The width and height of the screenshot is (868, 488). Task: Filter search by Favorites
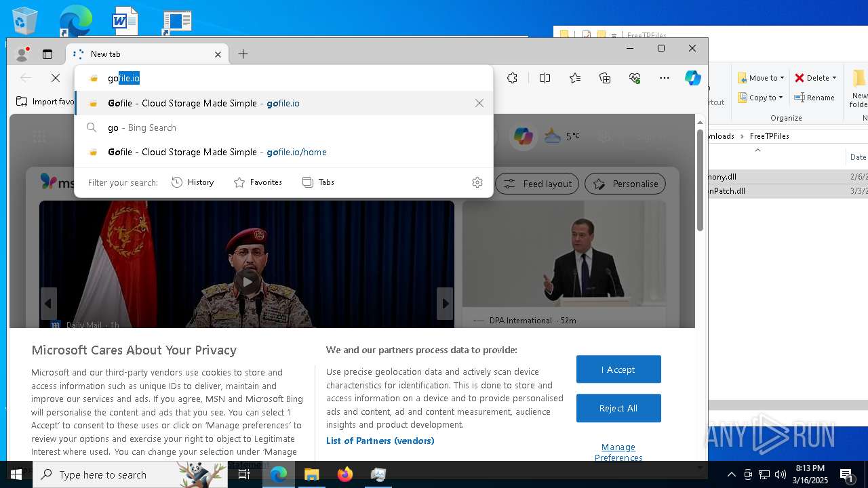point(258,182)
